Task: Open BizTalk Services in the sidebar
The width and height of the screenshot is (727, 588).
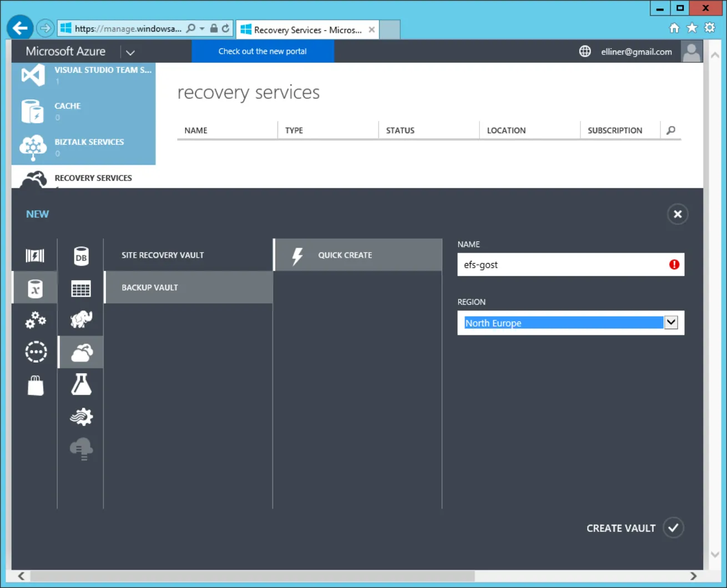Action: click(84, 147)
